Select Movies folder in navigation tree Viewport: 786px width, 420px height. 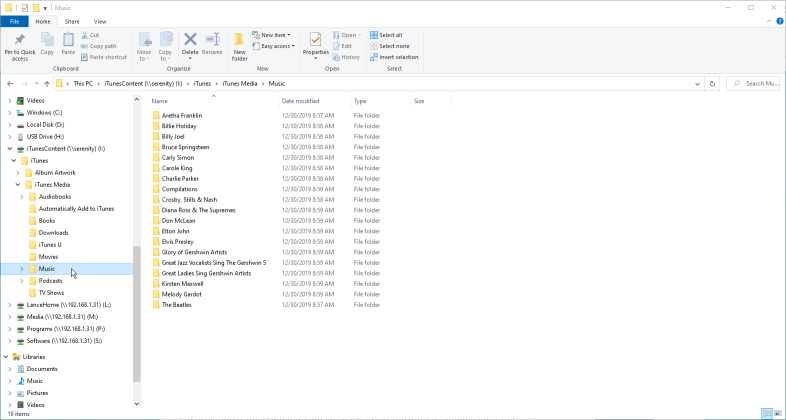[48, 257]
